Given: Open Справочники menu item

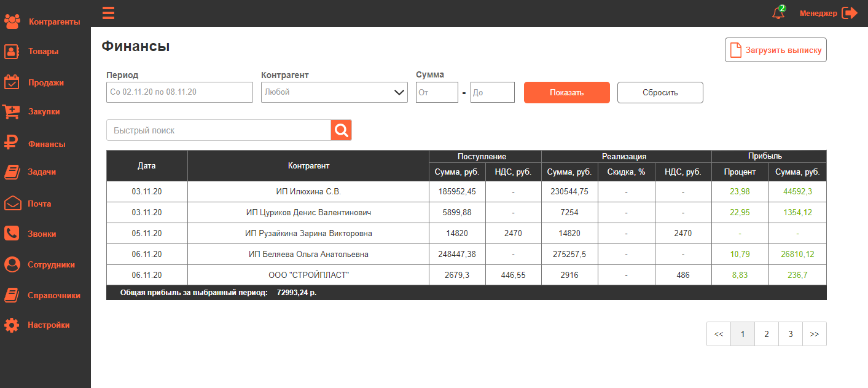Looking at the screenshot, I should pos(54,295).
